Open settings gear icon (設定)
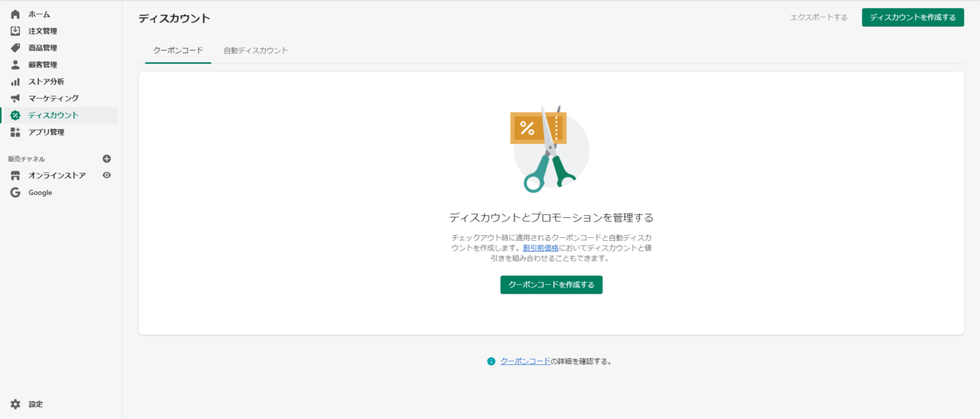Image resolution: width=980 pixels, height=419 pixels. [16, 404]
